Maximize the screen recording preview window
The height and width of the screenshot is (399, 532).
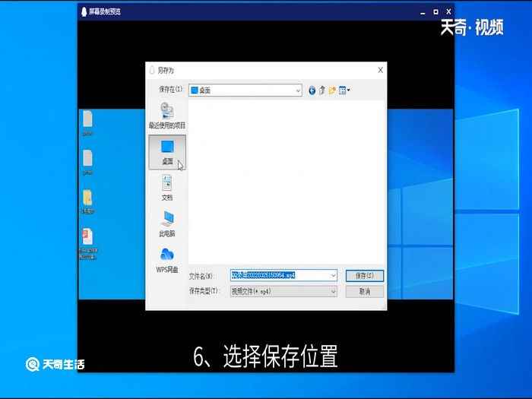click(435, 12)
